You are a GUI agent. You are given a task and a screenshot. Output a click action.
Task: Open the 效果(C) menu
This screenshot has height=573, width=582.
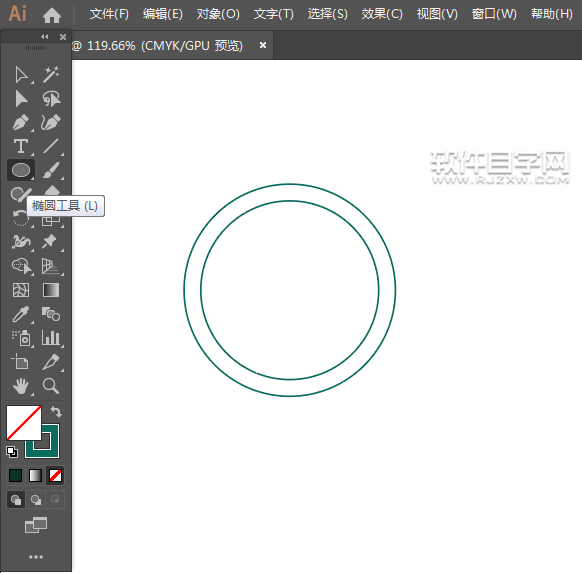(382, 14)
